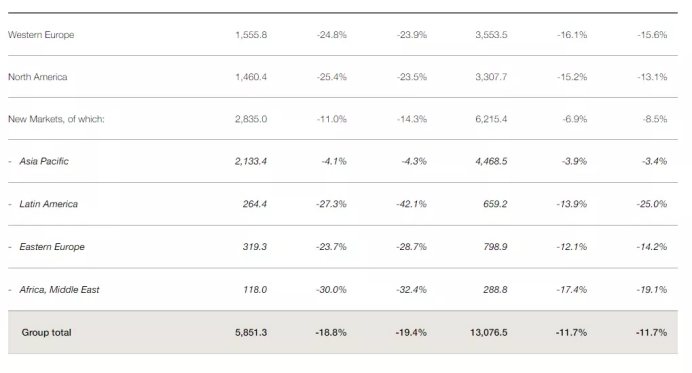The image size is (692, 373).
Task: Click the Eastern Europe row label
Action: pyautogui.click(x=52, y=247)
